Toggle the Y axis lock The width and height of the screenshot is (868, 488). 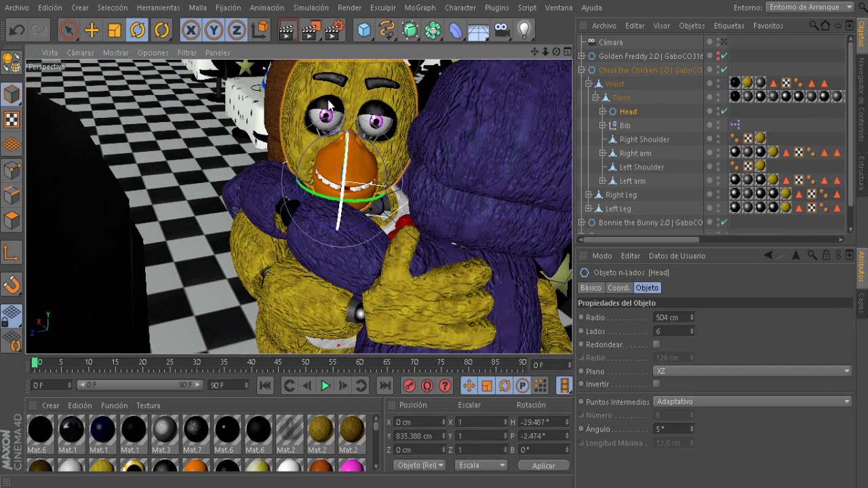pyautogui.click(x=214, y=30)
